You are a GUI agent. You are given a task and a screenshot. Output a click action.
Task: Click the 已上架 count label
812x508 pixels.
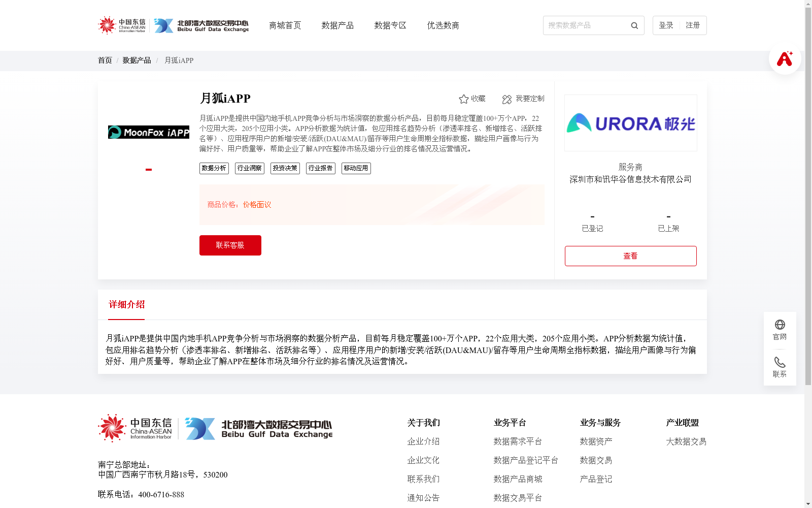(668, 229)
